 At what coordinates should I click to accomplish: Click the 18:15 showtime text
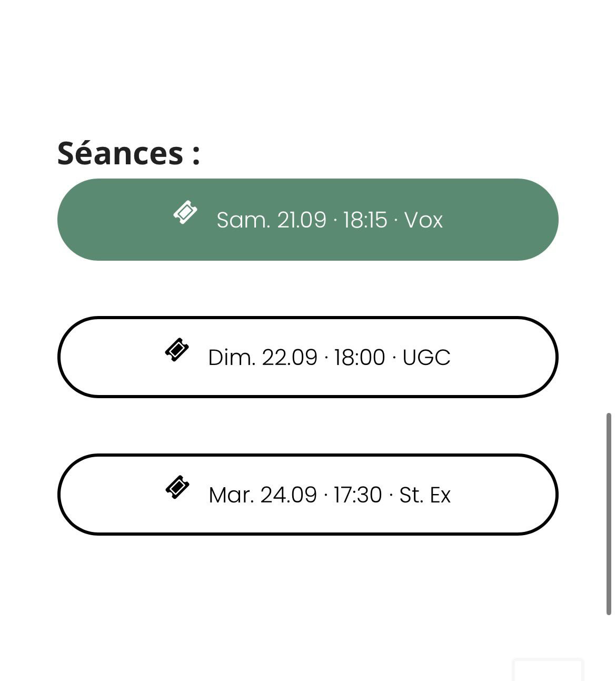tap(365, 220)
